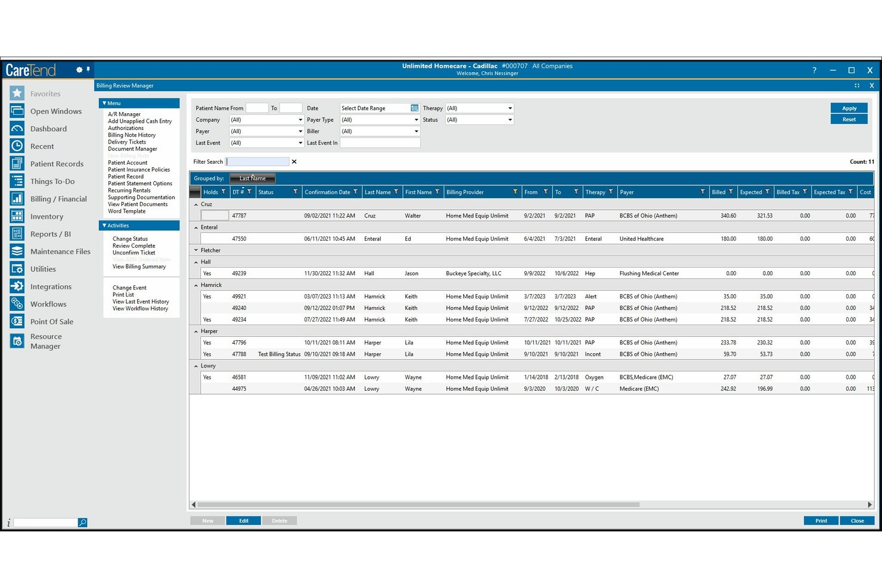
Task: Open the Utilities sidebar icon
Action: (17, 269)
